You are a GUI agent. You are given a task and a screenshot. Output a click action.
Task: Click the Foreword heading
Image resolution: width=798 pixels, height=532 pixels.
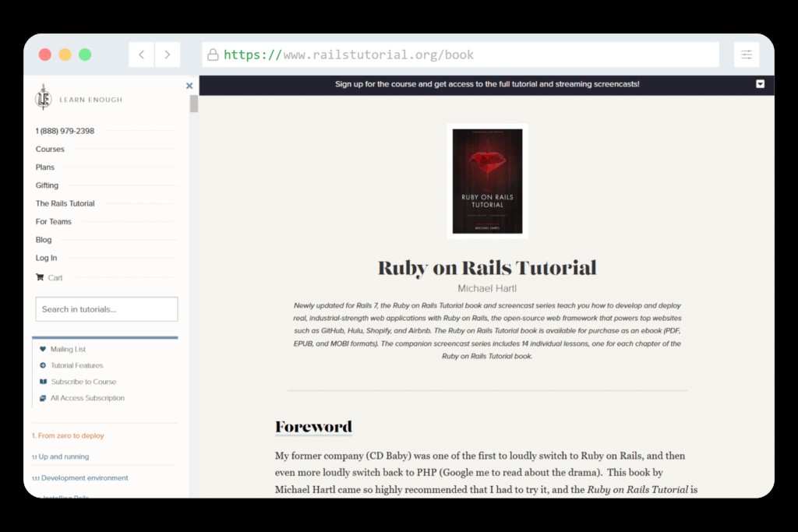(x=313, y=427)
